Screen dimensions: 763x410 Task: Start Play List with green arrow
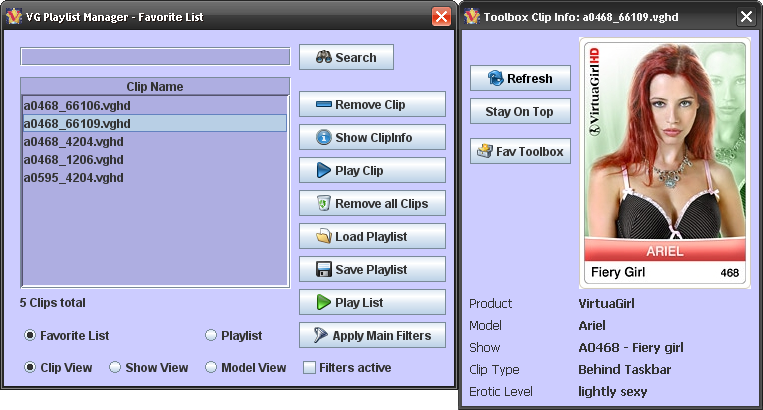tap(372, 303)
